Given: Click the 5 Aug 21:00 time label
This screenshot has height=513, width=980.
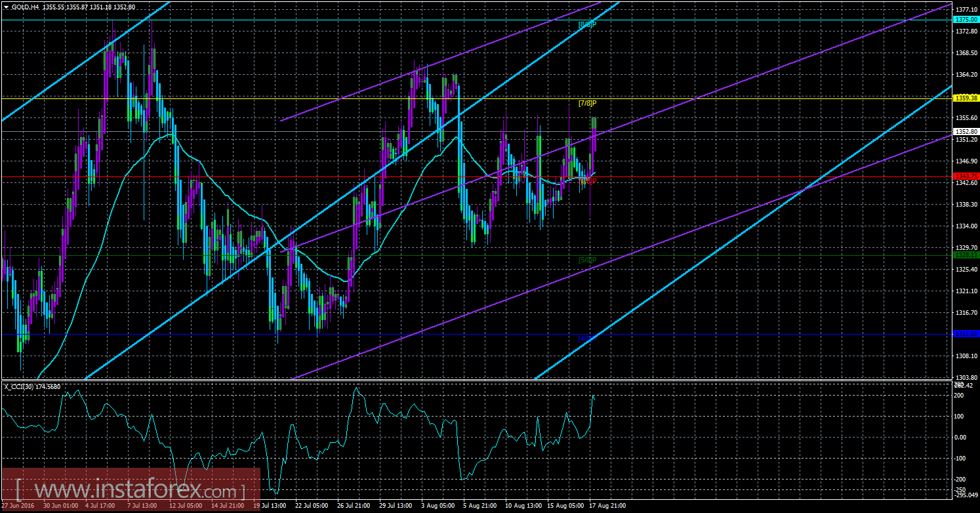Looking at the screenshot, I should click(480, 506).
